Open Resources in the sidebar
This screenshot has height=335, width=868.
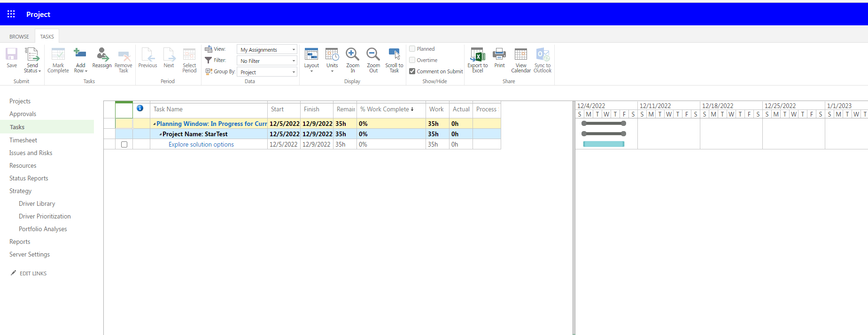coord(23,165)
